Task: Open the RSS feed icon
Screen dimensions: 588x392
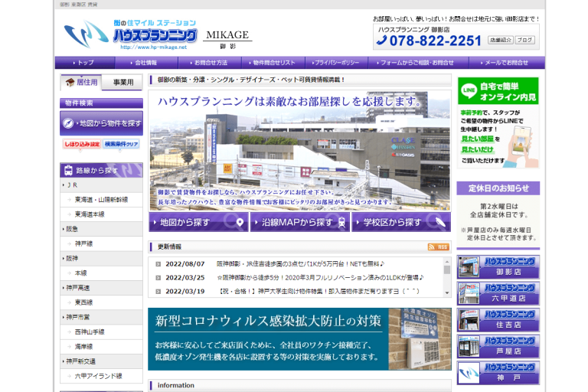Action: click(x=438, y=247)
